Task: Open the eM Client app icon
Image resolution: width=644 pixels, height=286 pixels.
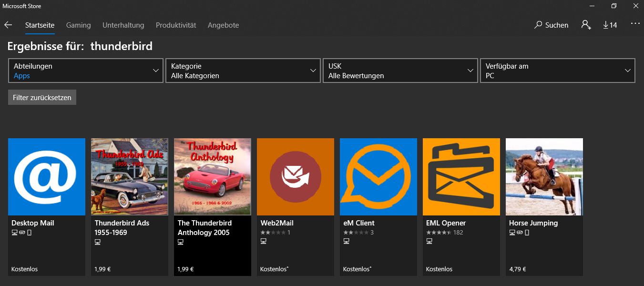Action: (378, 177)
